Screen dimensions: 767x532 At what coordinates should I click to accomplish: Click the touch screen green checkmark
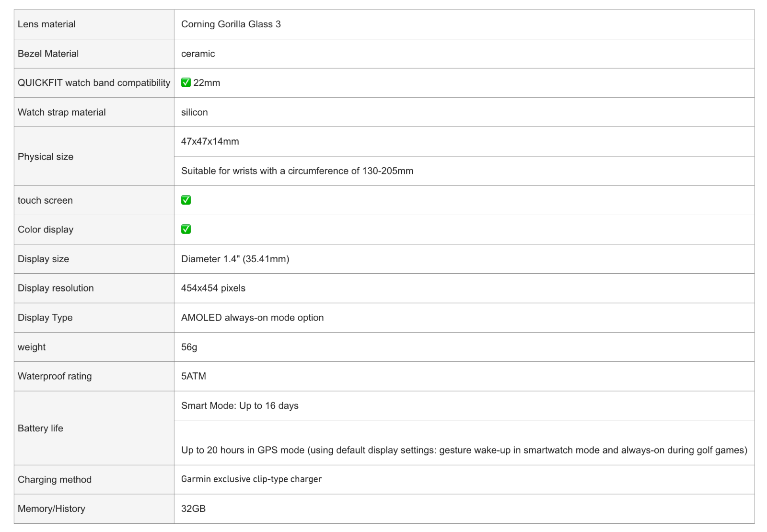click(186, 200)
